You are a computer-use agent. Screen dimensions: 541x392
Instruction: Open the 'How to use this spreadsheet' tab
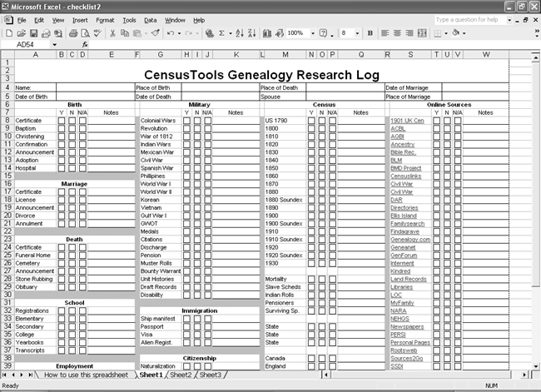(x=86, y=375)
